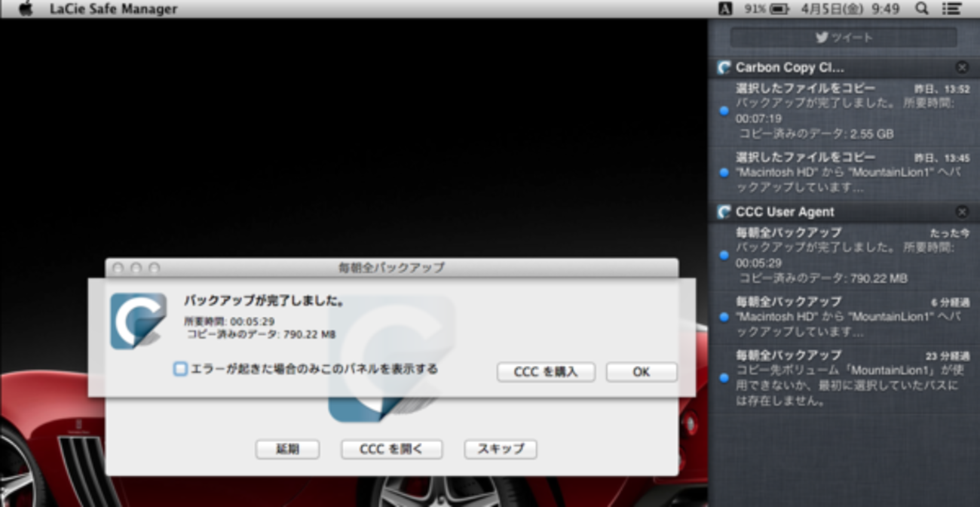Click OK in the backup complete dialog
Viewport: 980px width, 507px height.
[642, 372]
